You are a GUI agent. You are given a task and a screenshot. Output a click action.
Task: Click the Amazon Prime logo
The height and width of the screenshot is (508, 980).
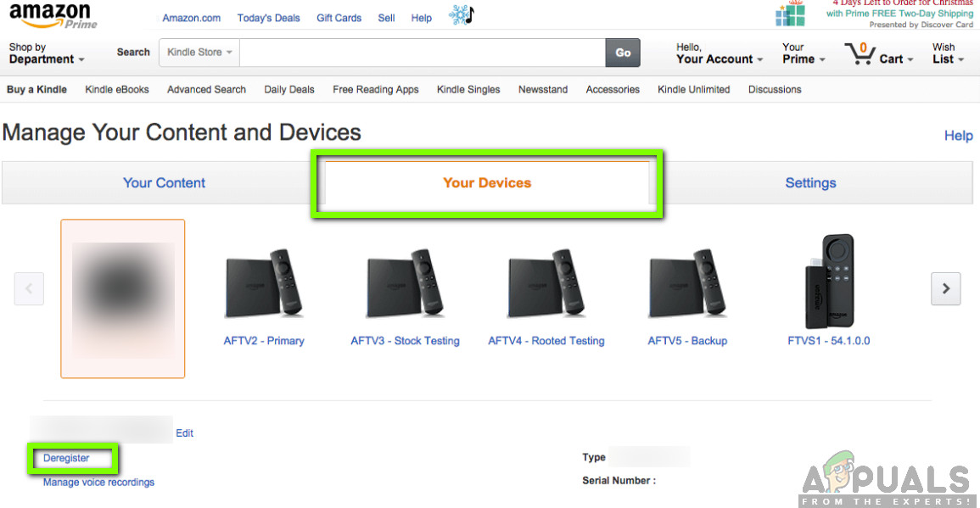pos(53,14)
